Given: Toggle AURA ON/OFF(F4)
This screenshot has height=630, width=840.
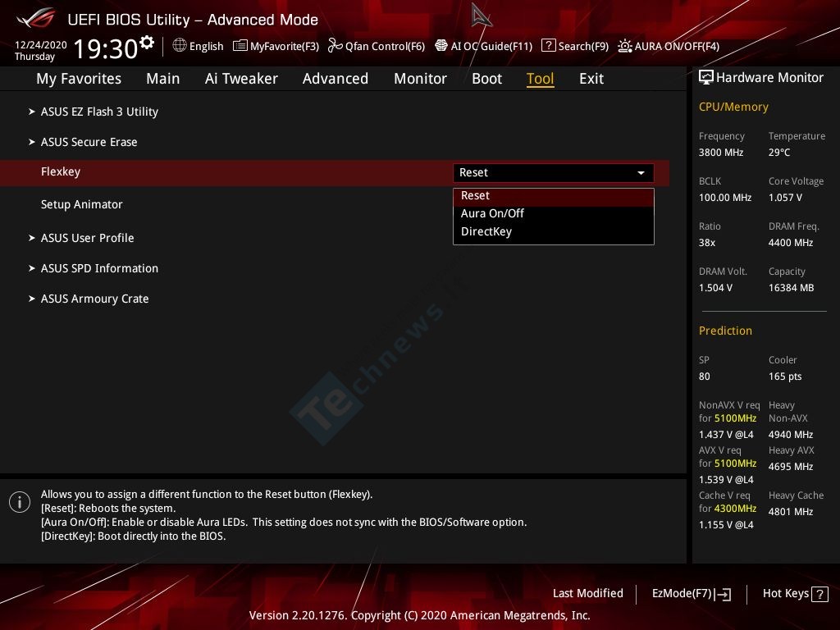Looking at the screenshot, I should click(669, 46).
